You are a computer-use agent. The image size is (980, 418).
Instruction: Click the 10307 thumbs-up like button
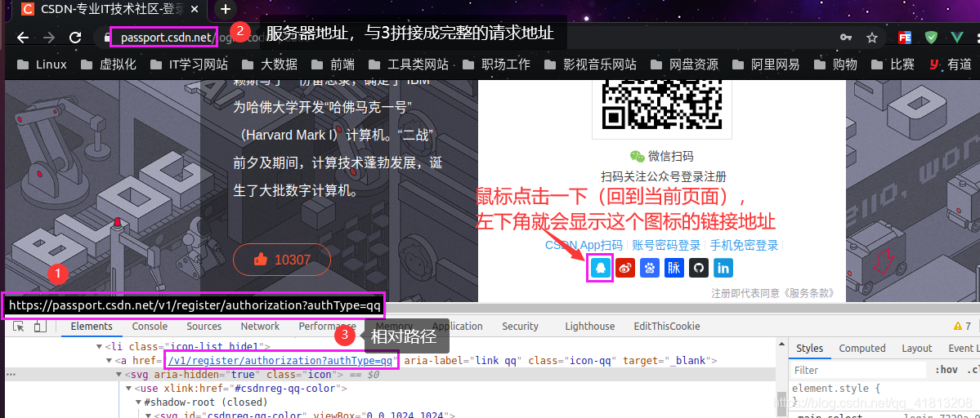click(x=282, y=260)
